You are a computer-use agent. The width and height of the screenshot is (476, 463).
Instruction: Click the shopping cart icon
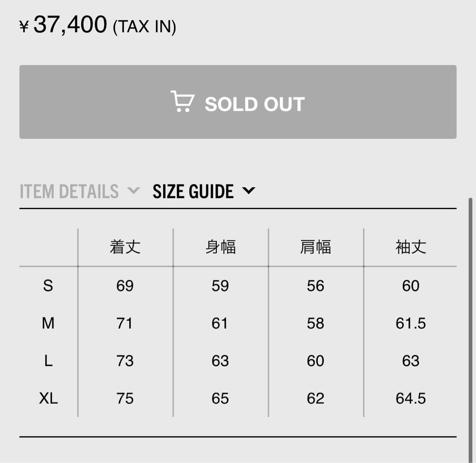[x=182, y=102]
